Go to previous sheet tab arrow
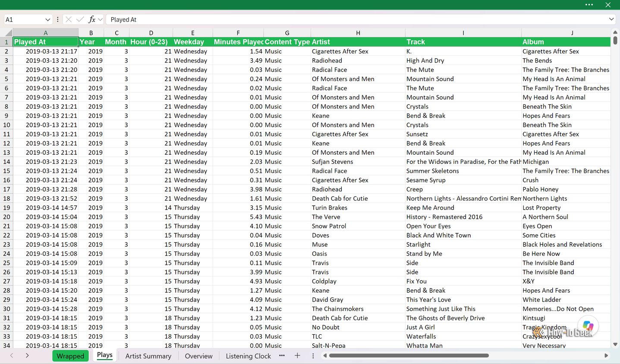 click(x=12, y=355)
